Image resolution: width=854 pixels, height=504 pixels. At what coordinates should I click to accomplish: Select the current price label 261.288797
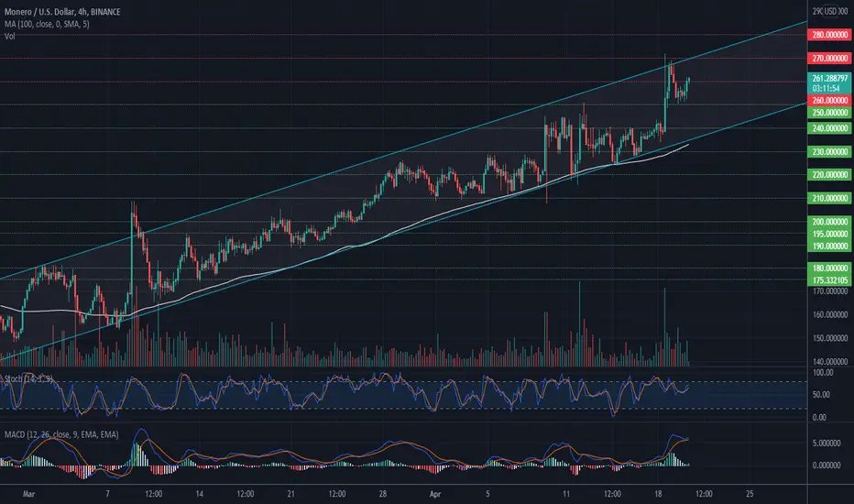(x=829, y=79)
